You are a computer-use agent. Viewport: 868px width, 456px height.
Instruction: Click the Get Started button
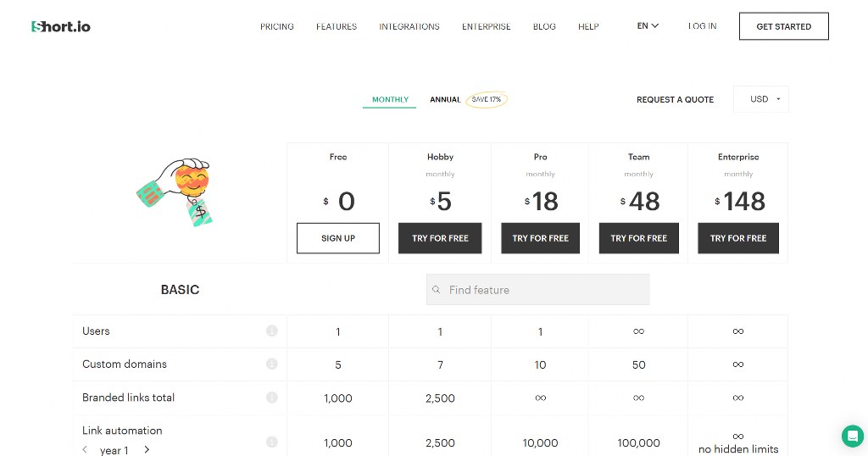point(784,26)
